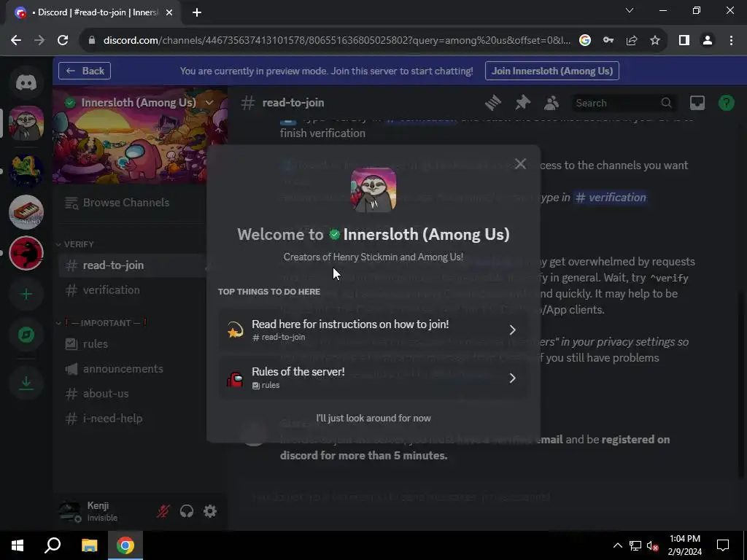Viewport: 747px width, 560px height.
Task: Open Browse Channels
Action: pos(117,203)
